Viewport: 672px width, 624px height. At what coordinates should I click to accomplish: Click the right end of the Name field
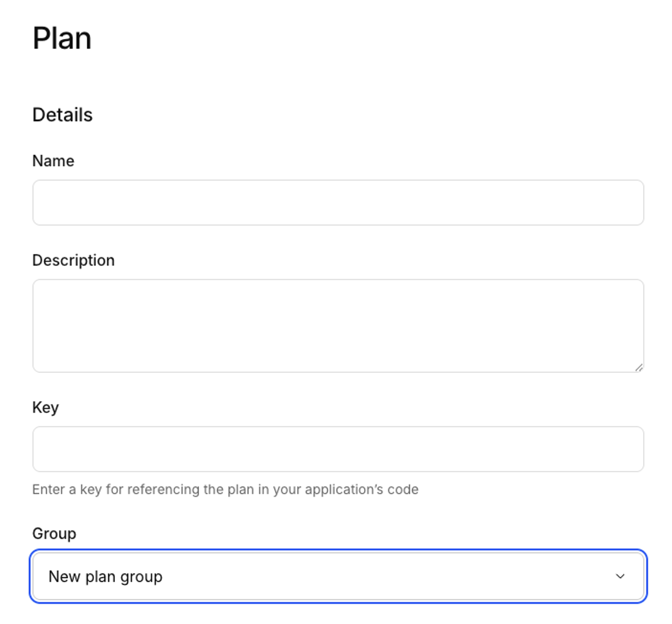tap(635, 203)
